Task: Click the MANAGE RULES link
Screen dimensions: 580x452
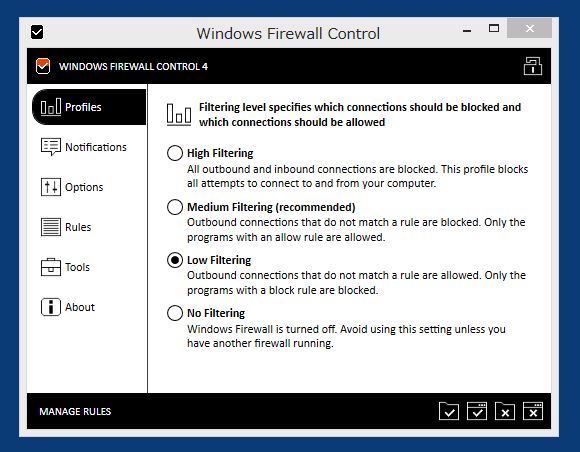Action: tap(75, 411)
